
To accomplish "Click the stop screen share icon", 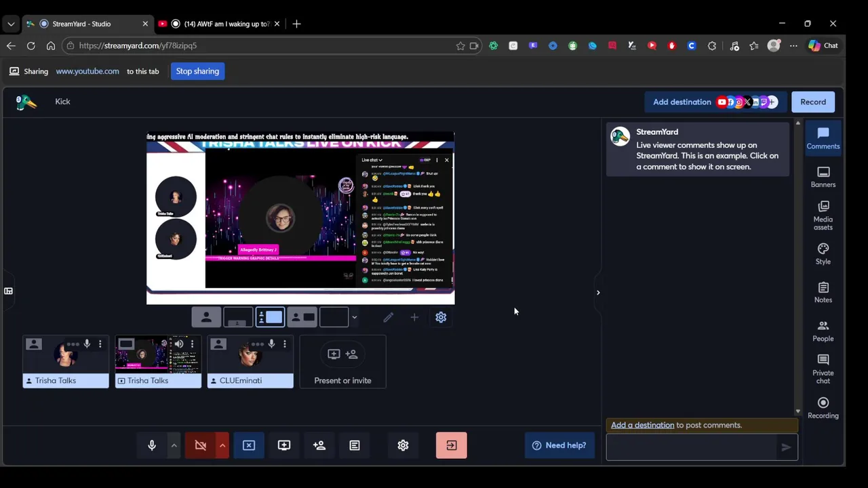I will pyautogui.click(x=249, y=445).
